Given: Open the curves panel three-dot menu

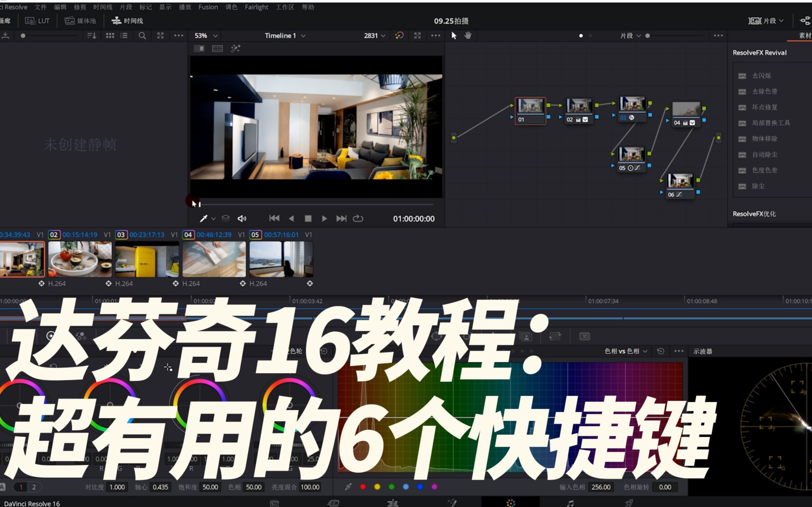Looking at the screenshot, I should 679,351.
